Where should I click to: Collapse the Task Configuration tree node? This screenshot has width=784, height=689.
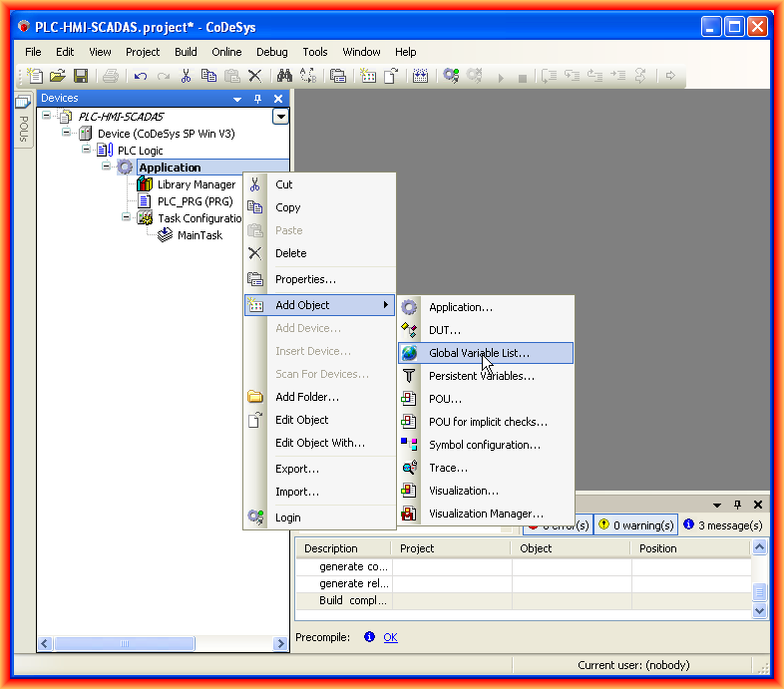127,217
